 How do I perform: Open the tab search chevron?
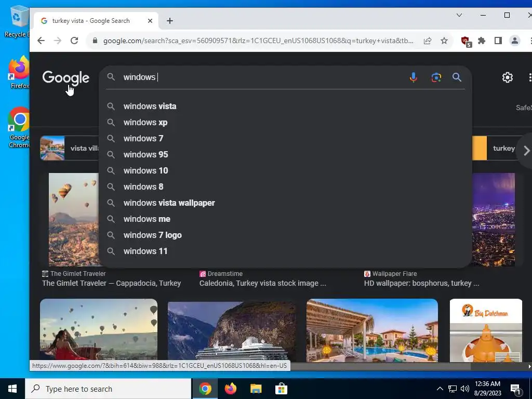459,15
